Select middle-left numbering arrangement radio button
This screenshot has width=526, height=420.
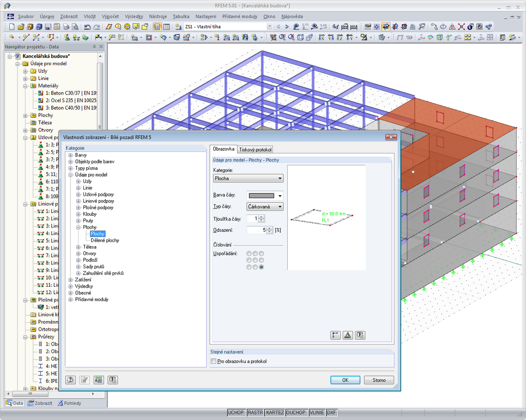(x=249, y=260)
